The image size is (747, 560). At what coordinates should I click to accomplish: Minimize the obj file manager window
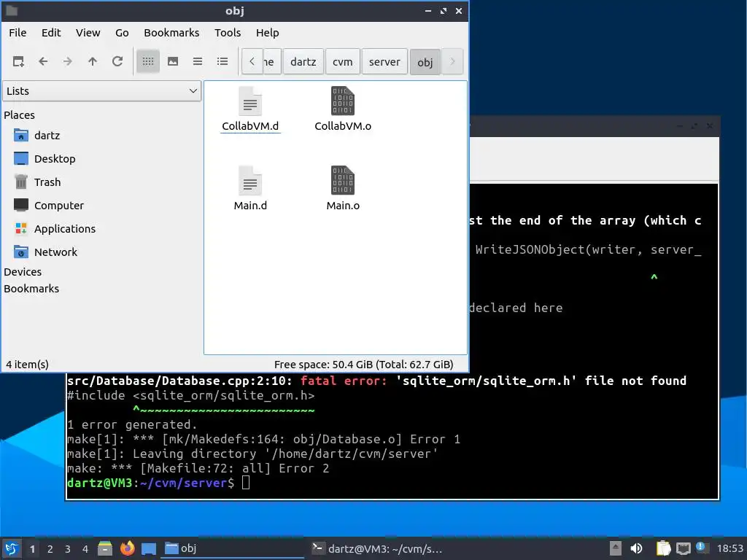tap(428, 11)
